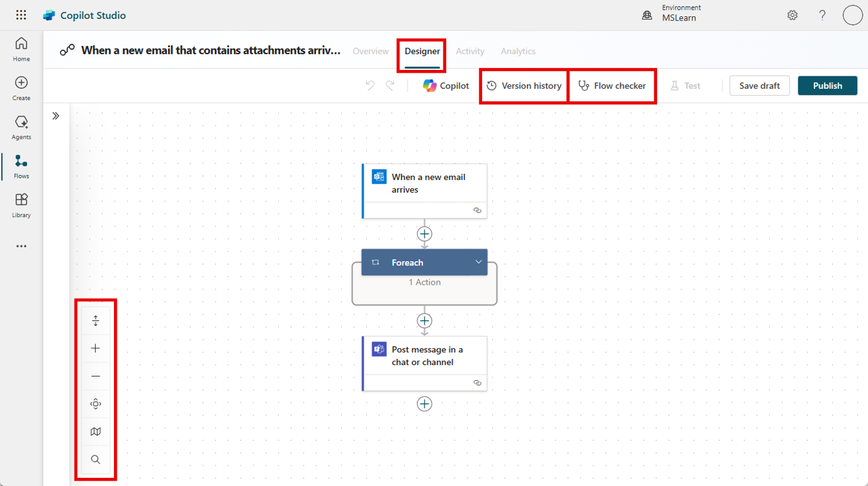Viewport: 868px width, 486px height.
Task: Click the collapse/expand all canvas control
Action: pyautogui.click(x=96, y=320)
